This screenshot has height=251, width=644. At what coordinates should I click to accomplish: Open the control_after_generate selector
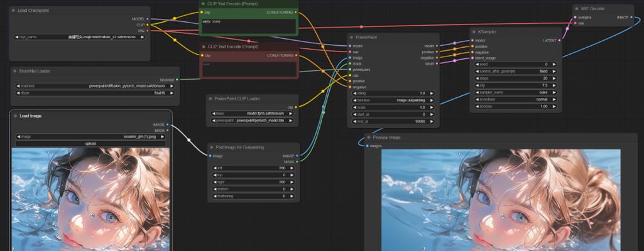click(x=516, y=72)
